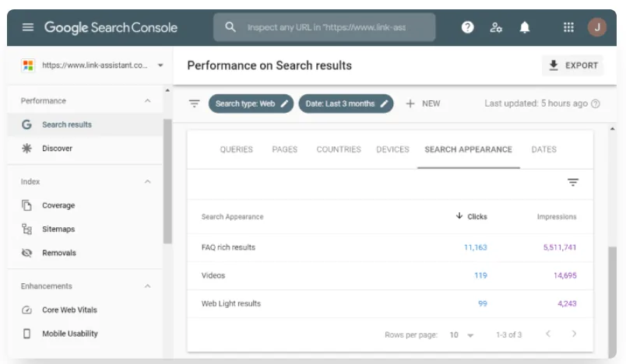626x364 pixels.
Task: Open the Date: Last 3 months chip
Action: pos(346,103)
